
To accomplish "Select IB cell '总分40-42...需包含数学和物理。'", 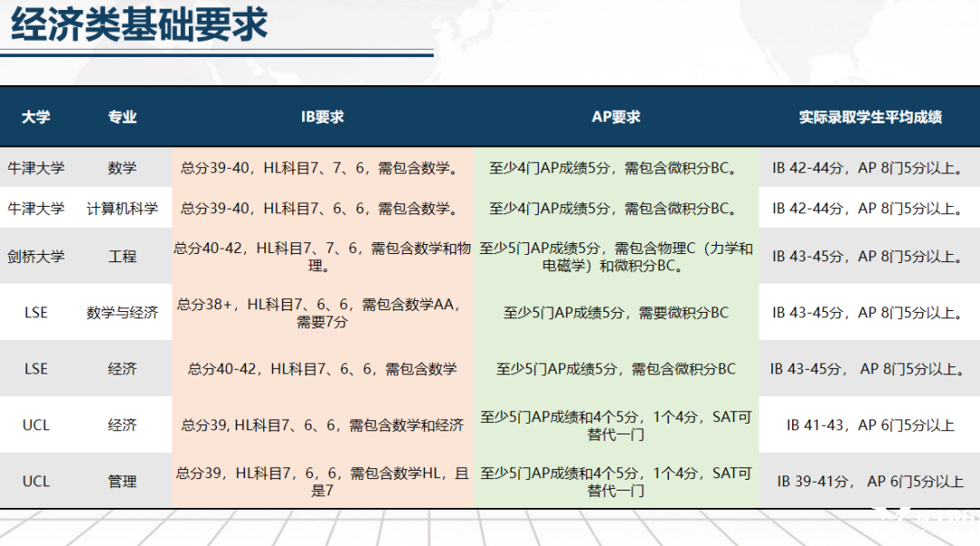I will pyautogui.click(x=322, y=257).
